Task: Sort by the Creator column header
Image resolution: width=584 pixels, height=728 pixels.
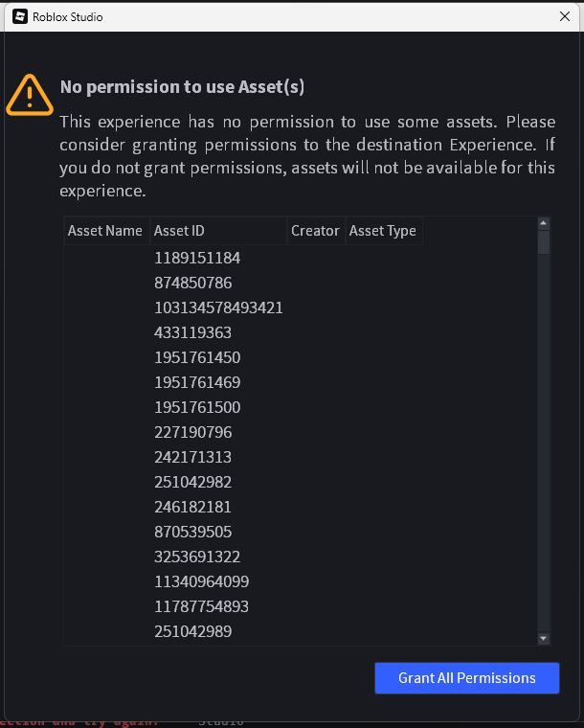Action: pyautogui.click(x=315, y=231)
